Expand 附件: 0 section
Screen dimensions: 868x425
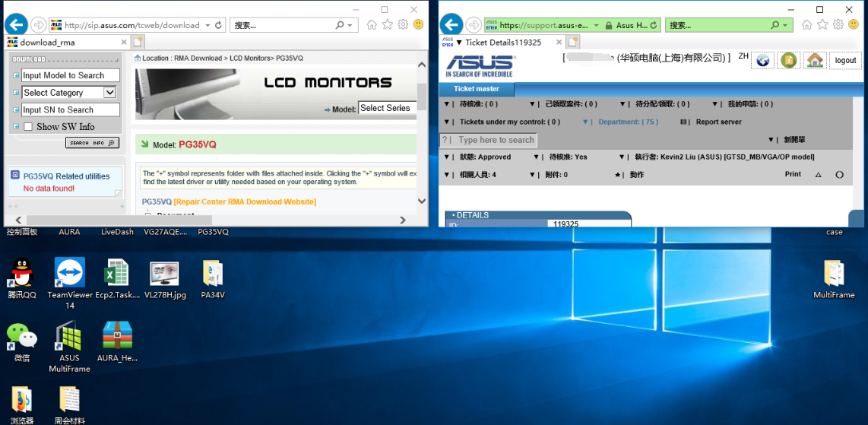coord(549,175)
